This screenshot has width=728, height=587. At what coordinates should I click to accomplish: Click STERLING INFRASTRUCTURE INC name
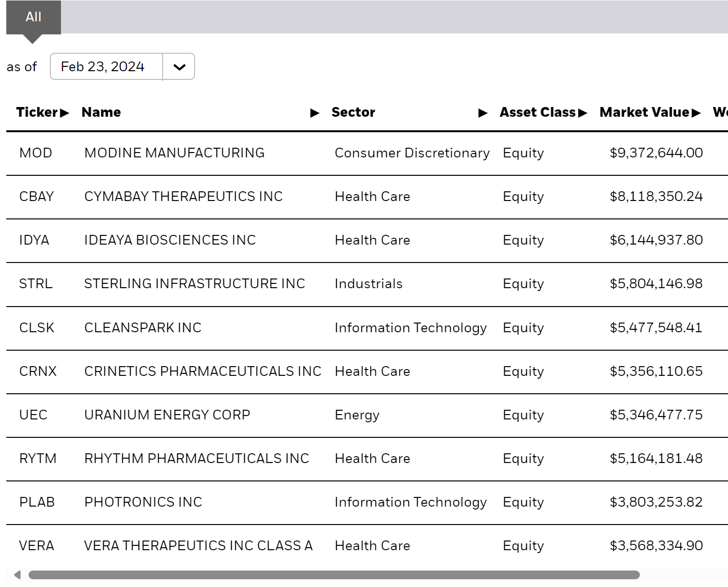pos(195,284)
